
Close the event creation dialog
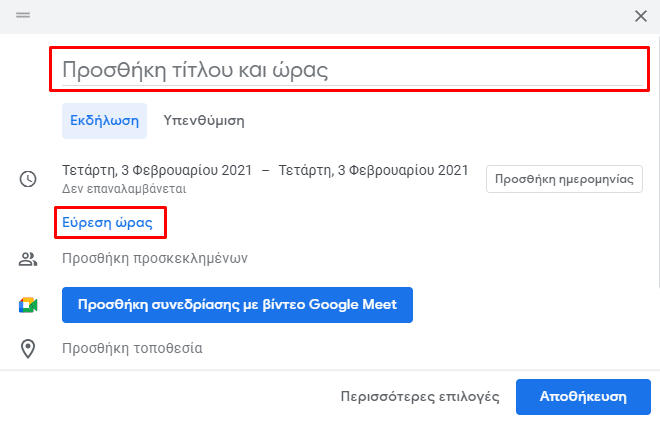pyautogui.click(x=641, y=16)
